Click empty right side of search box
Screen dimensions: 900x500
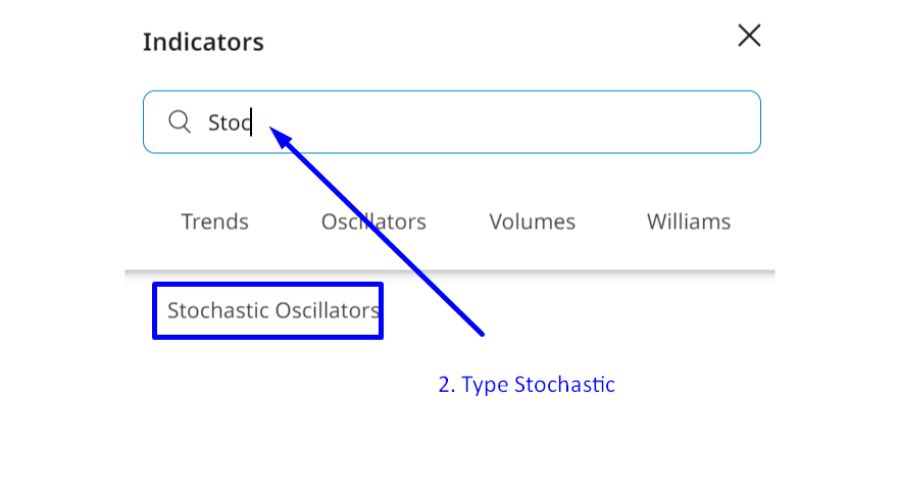[x=600, y=122]
